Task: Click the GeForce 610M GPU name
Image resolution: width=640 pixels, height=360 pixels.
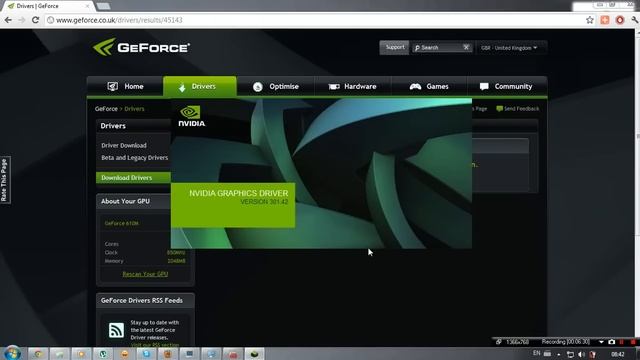Action: 122,223
